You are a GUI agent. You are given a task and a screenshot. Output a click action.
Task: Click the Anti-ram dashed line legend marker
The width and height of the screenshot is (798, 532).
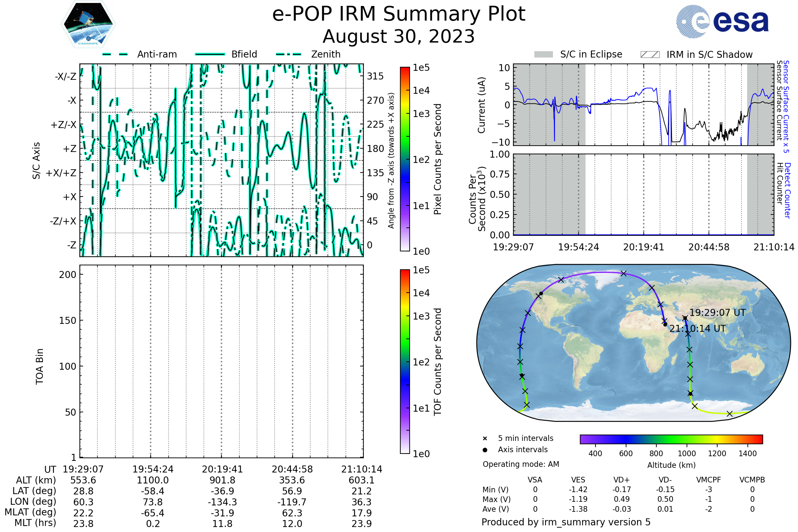[115, 54]
